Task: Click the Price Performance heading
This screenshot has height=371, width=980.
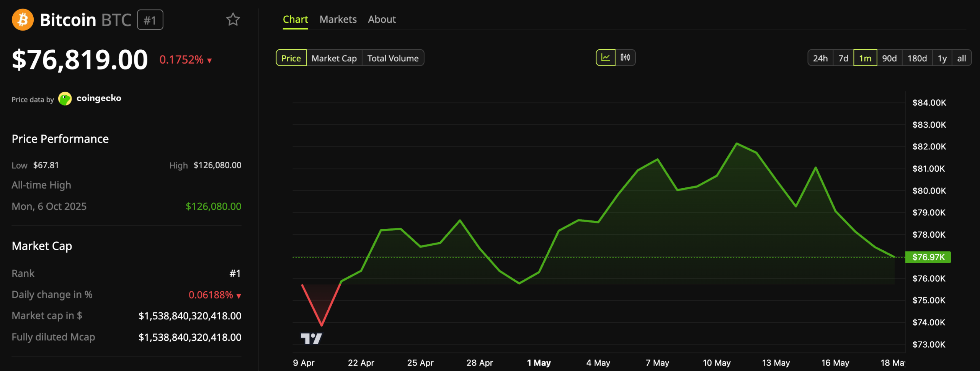Action: point(60,139)
